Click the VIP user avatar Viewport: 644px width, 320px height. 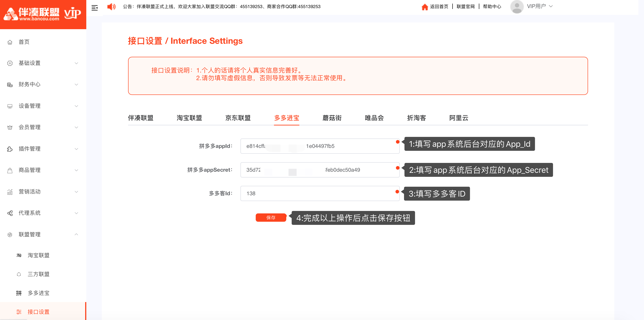click(x=517, y=7)
